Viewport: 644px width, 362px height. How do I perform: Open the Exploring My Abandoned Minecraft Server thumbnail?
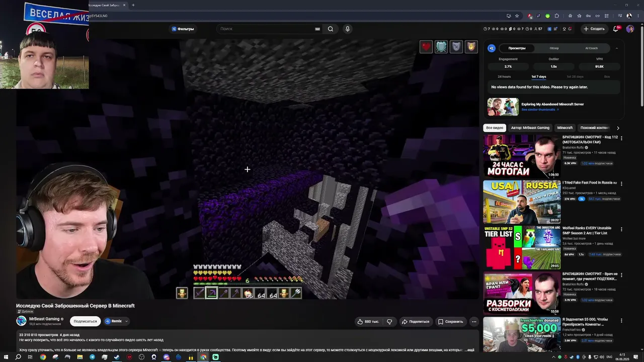(503, 107)
